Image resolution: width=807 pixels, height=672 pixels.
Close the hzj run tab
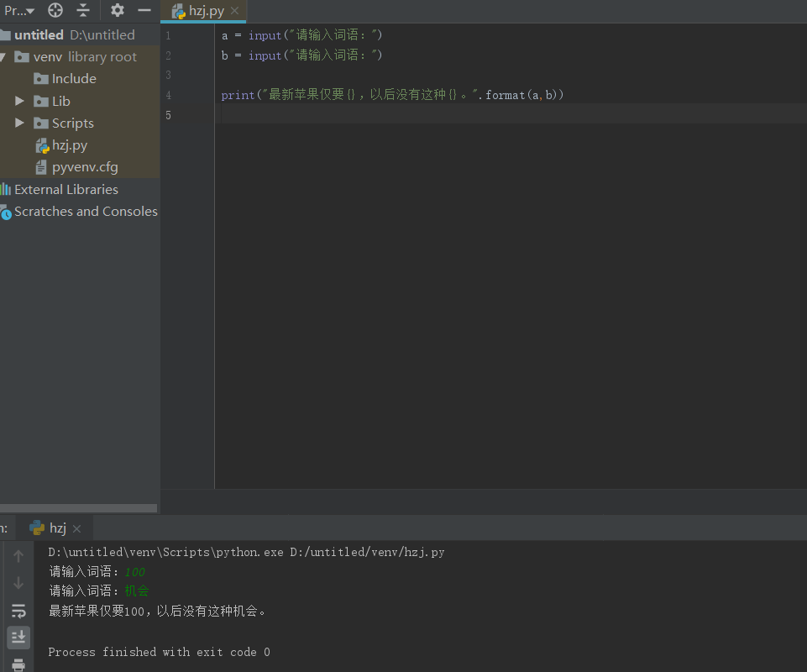click(76, 529)
